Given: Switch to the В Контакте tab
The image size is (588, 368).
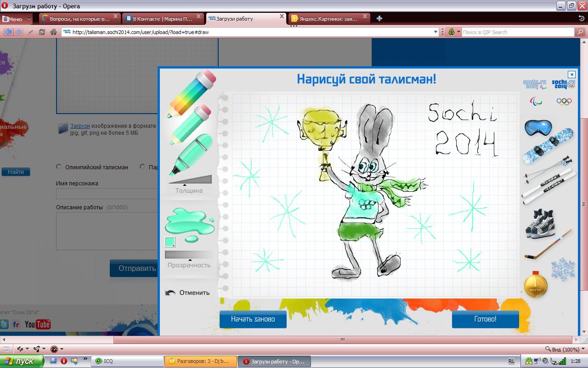Looking at the screenshot, I should (x=163, y=19).
